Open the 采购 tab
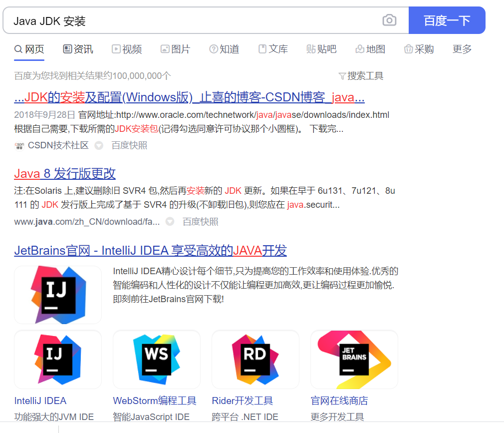This screenshot has height=433, width=504. pyautogui.click(x=419, y=49)
